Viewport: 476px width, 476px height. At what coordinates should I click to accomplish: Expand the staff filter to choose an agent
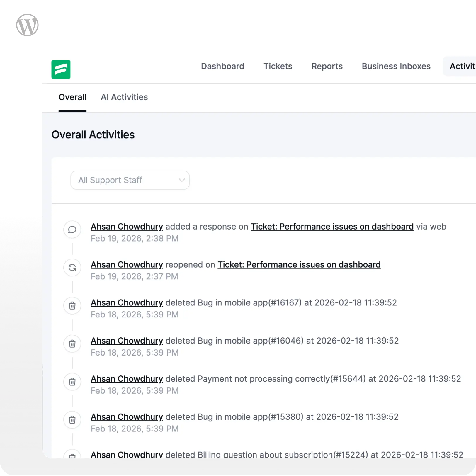pyautogui.click(x=130, y=180)
